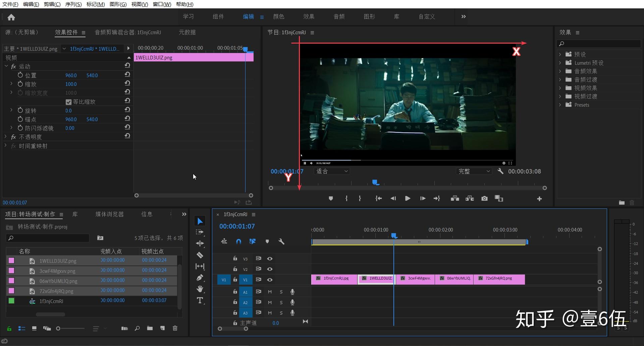Select the Slip tool
Image resolution: width=644 pixels, height=346 pixels.
coord(200,266)
